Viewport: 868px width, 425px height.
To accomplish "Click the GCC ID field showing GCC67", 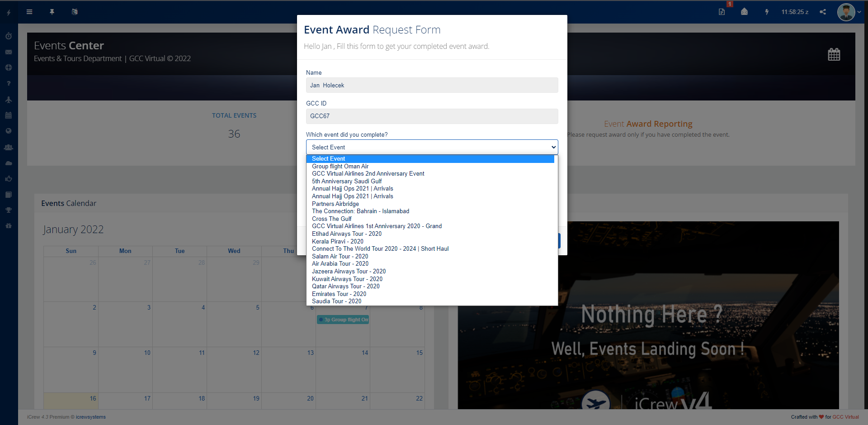I will pyautogui.click(x=432, y=116).
